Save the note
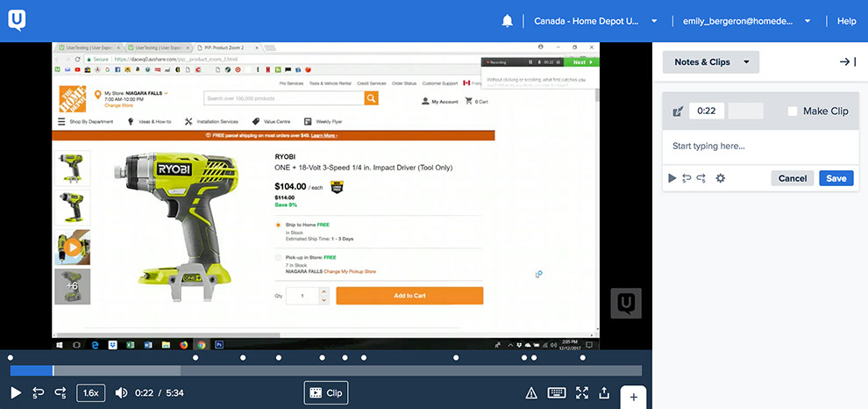The image size is (868, 409). coord(836,178)
